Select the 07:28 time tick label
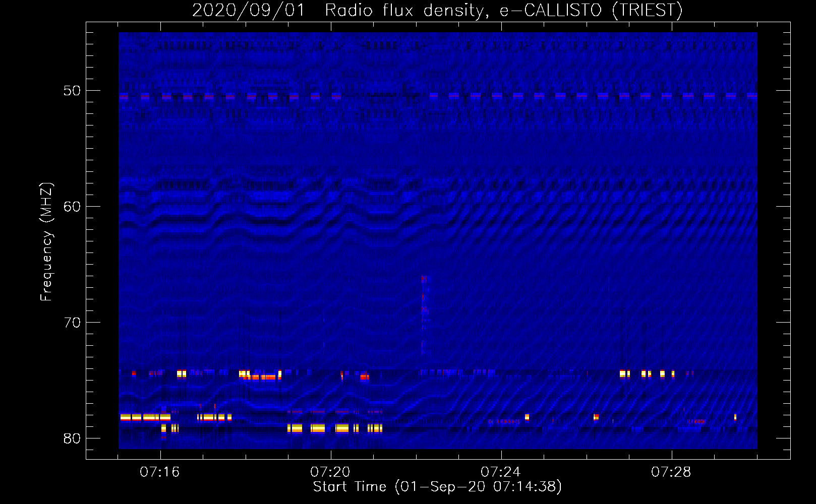Viewport: 816px width, 504px height. click(x=671, y=472)
